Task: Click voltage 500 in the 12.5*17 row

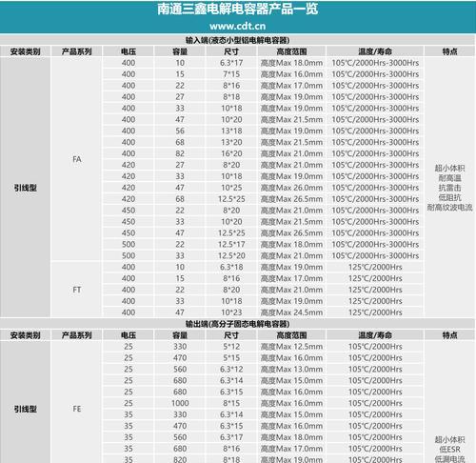Action: tap(129, 244)
